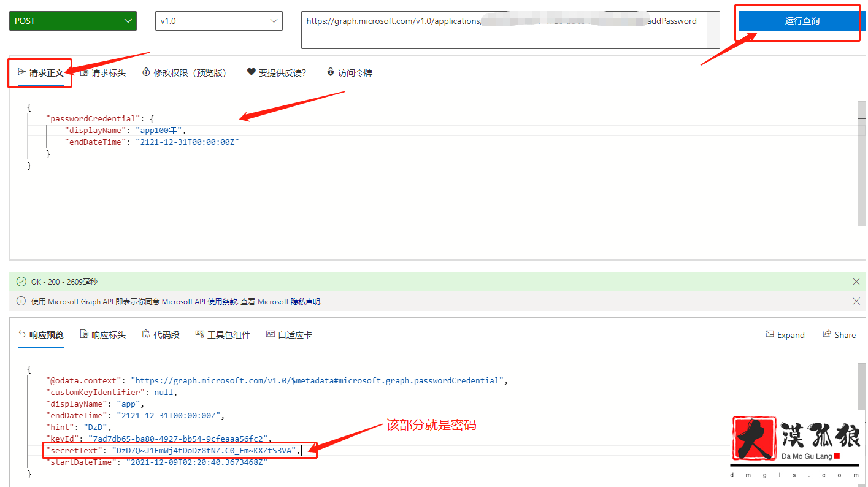Expand the v1.0 API version dropdown
Viewport: 868px width, 487px height.
point(218,21)
